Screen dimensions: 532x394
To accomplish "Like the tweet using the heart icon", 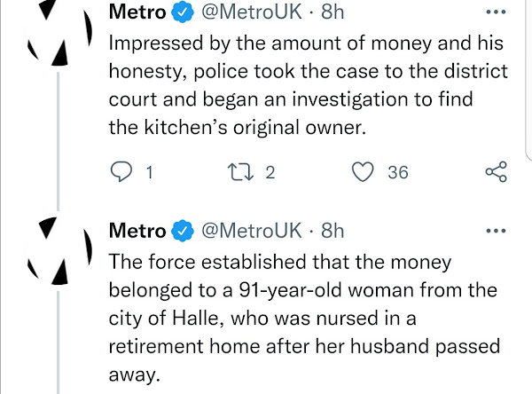I will click(363, 172).
